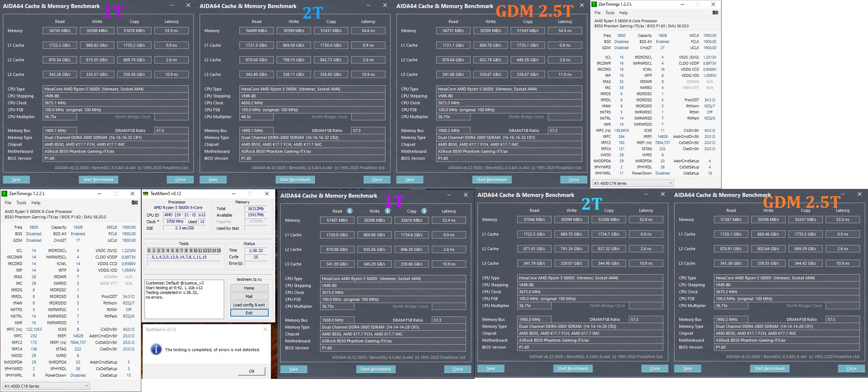868x392 pixels.
Task: Close the TestMem5 completion dialog with its X
Action: [x=265, y=329]
